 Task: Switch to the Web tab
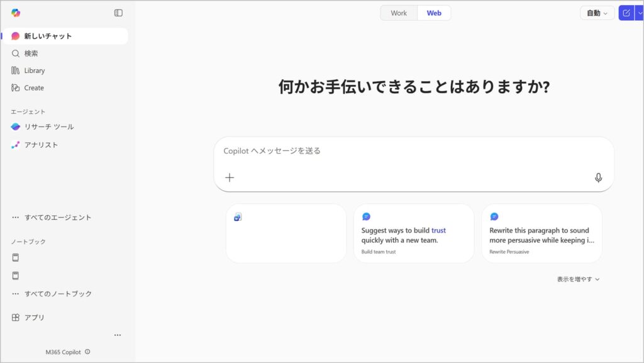click(434, 13)
